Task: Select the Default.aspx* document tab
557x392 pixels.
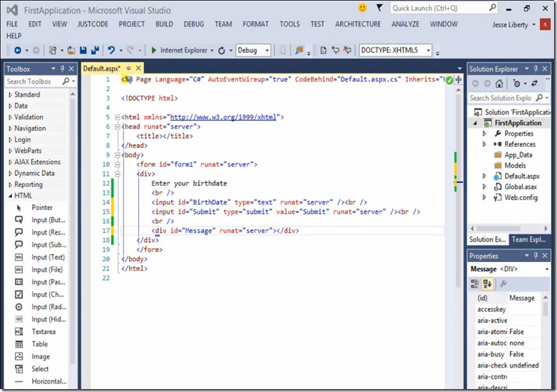Action: pos(102,68)
